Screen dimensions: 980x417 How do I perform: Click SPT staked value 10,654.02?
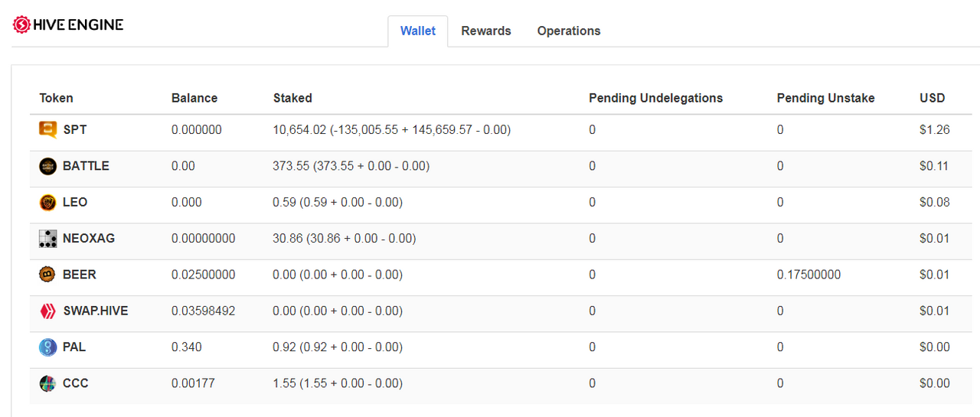pyautogui.click(x=300, y=130)
